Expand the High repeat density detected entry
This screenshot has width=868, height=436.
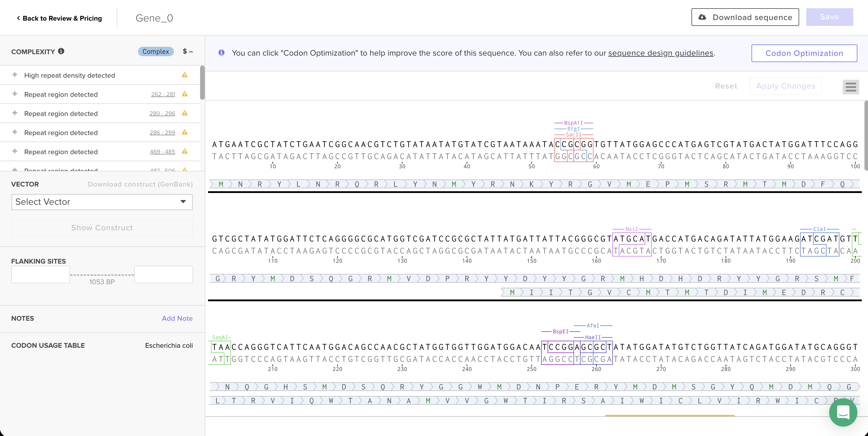click(14, 75)
